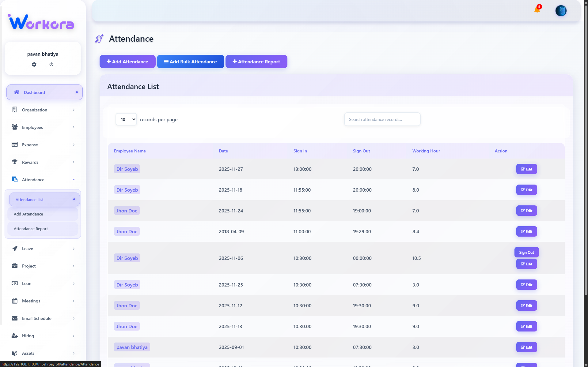Click the Rewards trophy icon
Image resolution: width=588 pixels, height=367 pixels.
[x=14, y=162]
